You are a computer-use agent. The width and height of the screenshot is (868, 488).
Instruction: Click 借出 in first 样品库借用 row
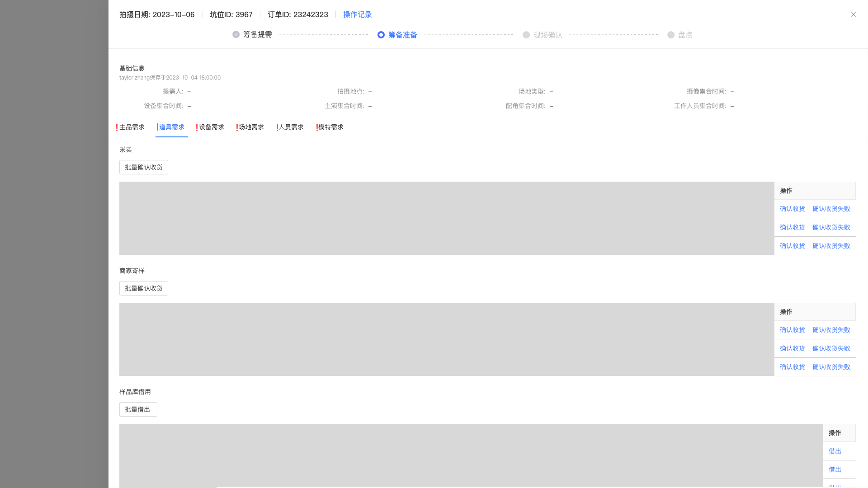tap(835, 451)
